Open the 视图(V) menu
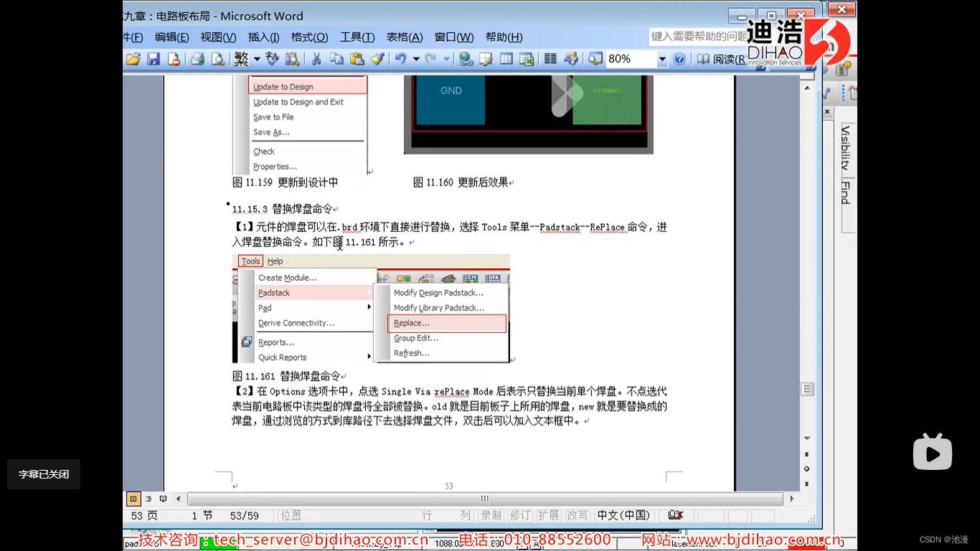Screen dimensions: 980x551 click(218, 37)
